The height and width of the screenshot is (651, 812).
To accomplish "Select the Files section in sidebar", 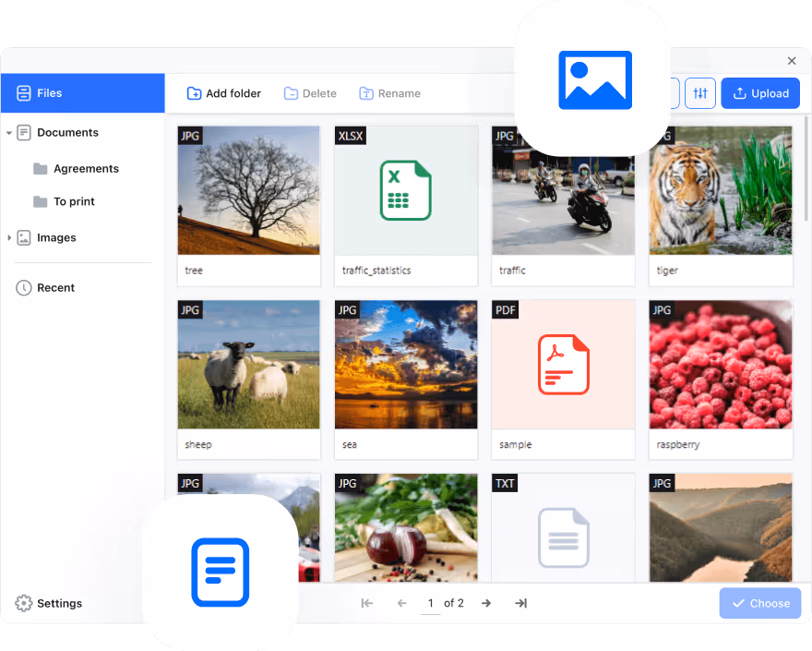I will (x=82, y=93).
